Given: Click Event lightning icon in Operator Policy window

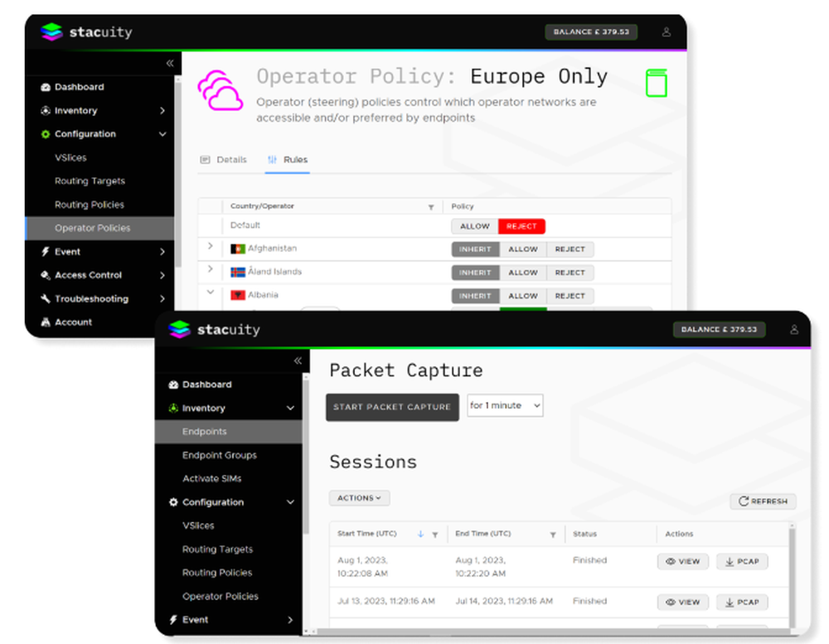Looking at the screenshot, I should pyautogui.click(x=46, y=252).
